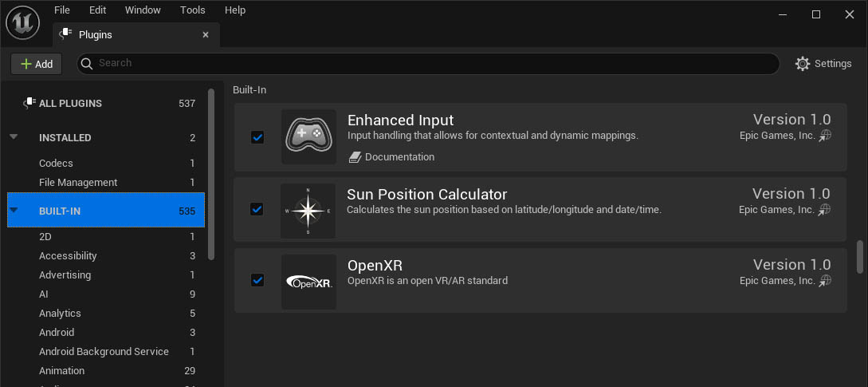Open the Edit menu

(x=97, y=10)
